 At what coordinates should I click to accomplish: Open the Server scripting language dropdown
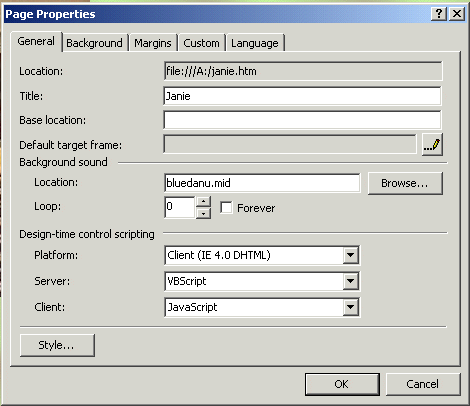[x=350, y=281]
